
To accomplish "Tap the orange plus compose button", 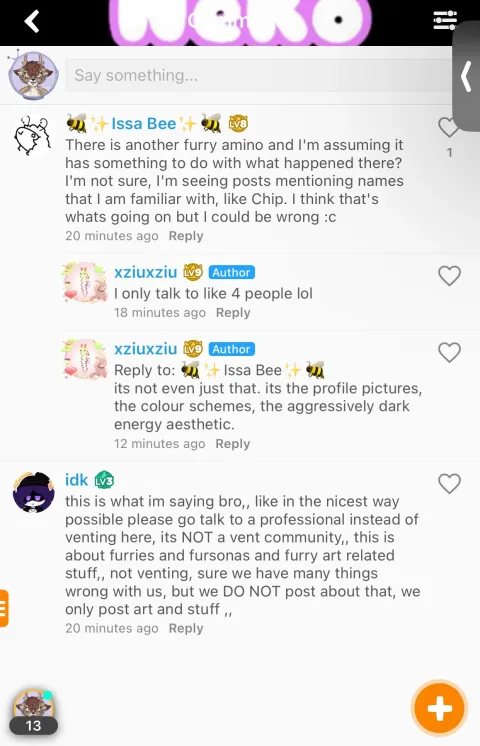I will point(439,709).
